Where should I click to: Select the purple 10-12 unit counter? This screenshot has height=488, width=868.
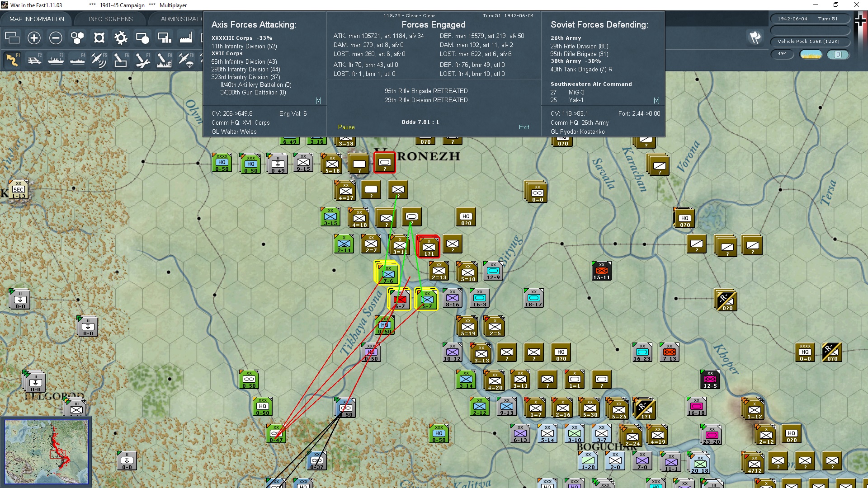click(x=453, y=352)
